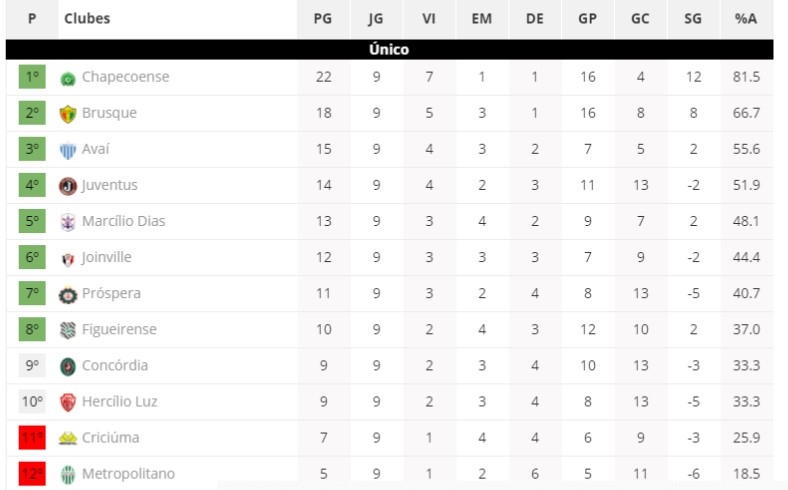
Task: Click the Juventus club crest icon
Action: click(x=68, y=186)
